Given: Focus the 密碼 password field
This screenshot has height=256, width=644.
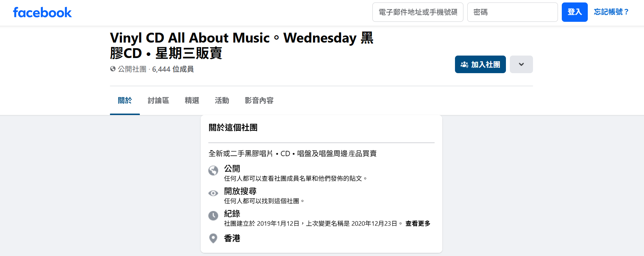Looking at the screenshot, I should (x=512, y=12).
